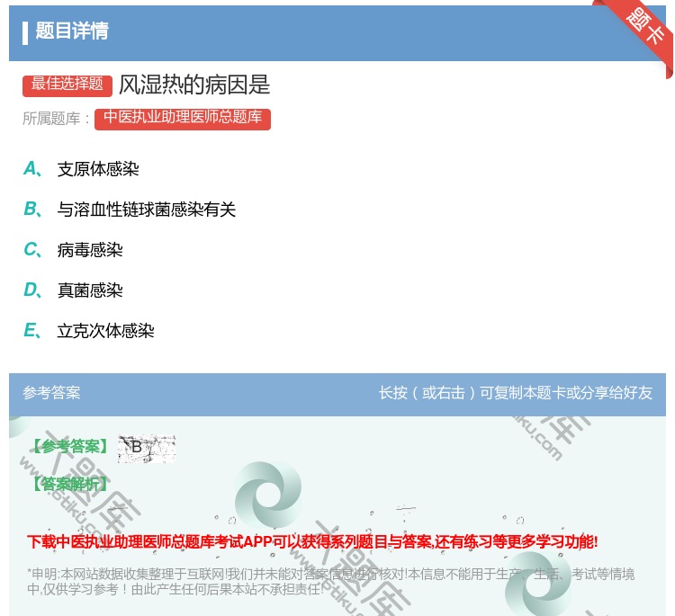Click the 题目详情 header title
The image size is (675, 616).
tap(72, 31)
